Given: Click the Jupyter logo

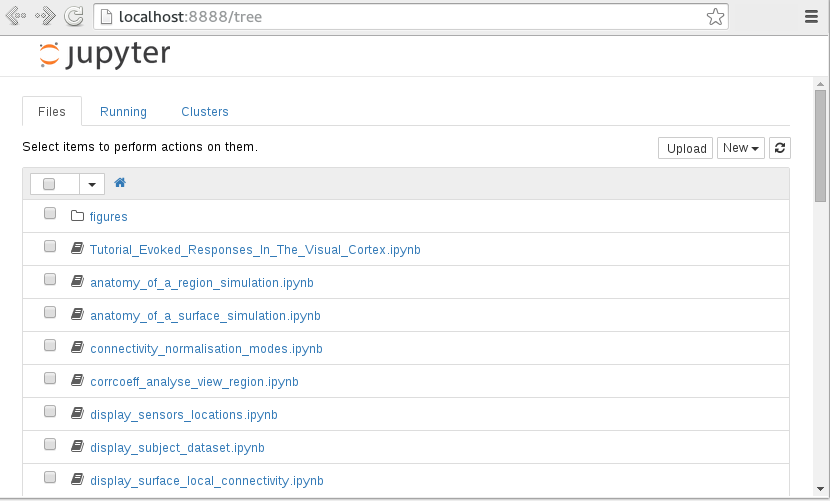Looking at the screenshot, I should (x=104, y=55).
